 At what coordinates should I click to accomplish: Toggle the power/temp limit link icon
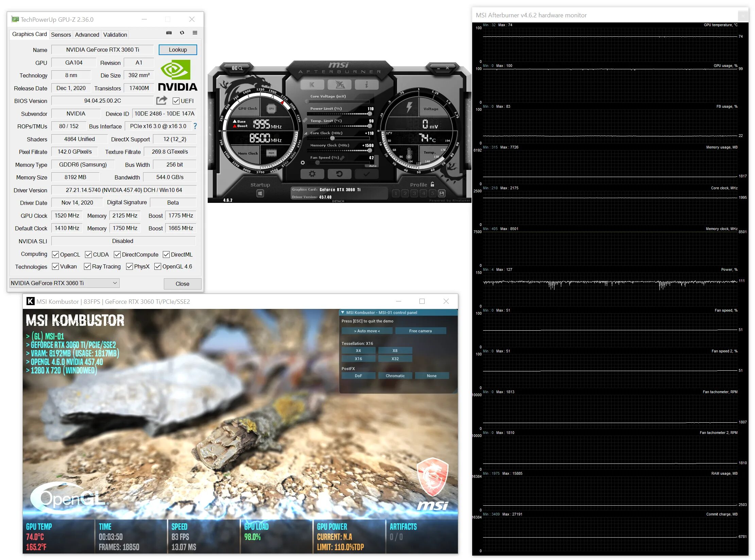[x=305, y=120]
